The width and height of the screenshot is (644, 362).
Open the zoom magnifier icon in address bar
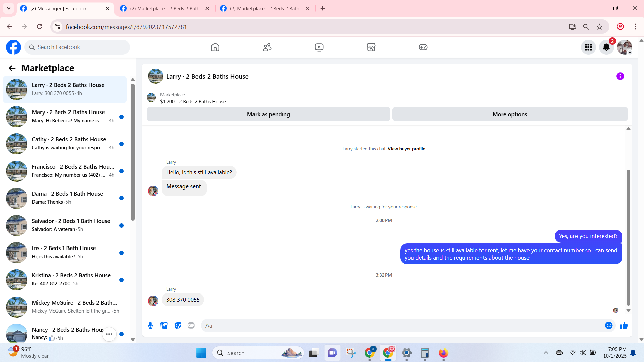tap(586, 27)
